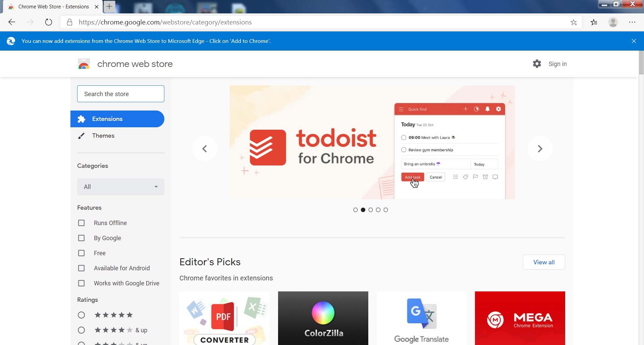Click the browser back arrow
The width and height of the screenshot is (644, 345).
coord(12,22)
